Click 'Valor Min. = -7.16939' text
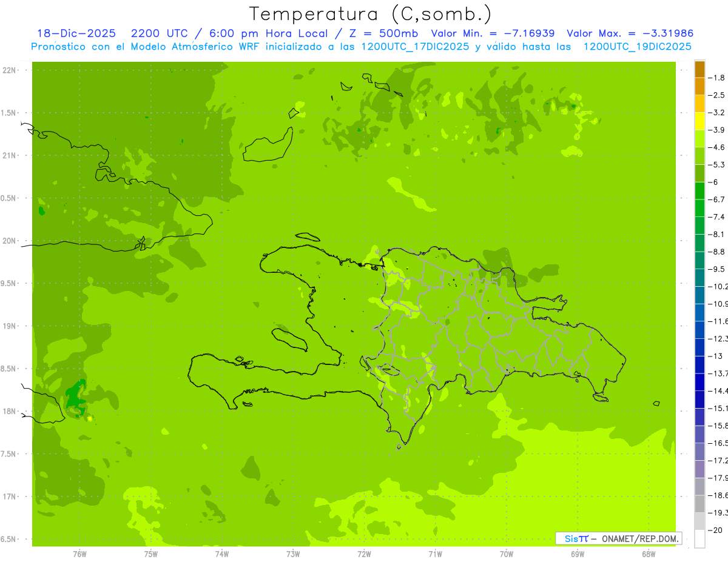 tap(493, 33)
